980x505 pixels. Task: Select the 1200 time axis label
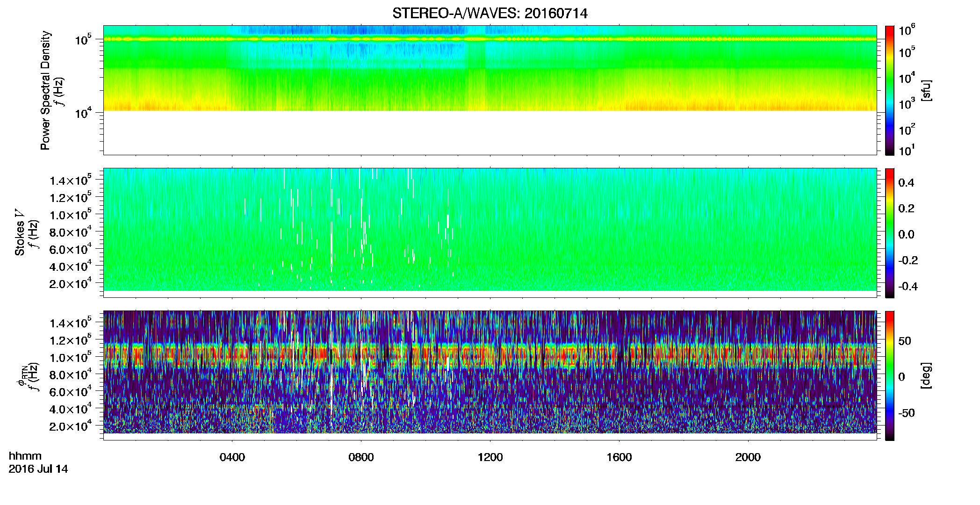[x=490, y=457]
